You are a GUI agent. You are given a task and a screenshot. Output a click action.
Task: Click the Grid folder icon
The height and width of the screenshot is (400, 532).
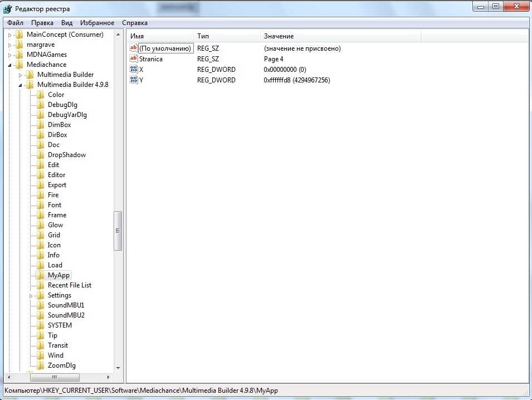point(40,235)
